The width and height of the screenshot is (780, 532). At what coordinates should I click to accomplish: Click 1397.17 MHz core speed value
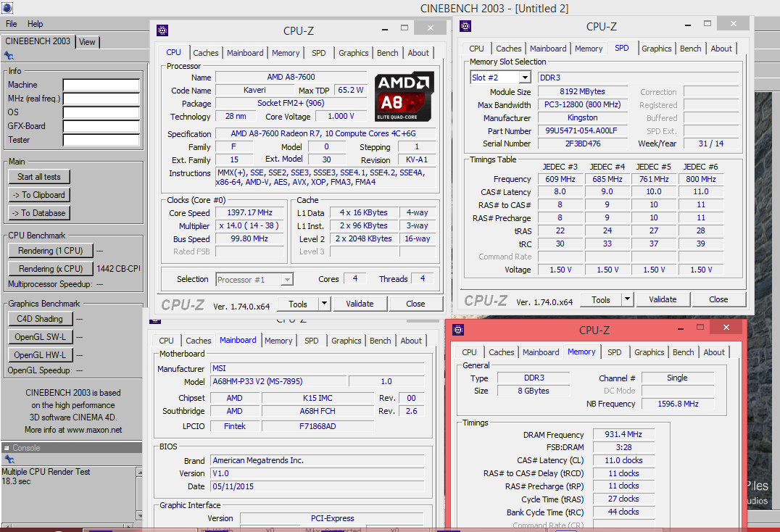click(249, 212)
